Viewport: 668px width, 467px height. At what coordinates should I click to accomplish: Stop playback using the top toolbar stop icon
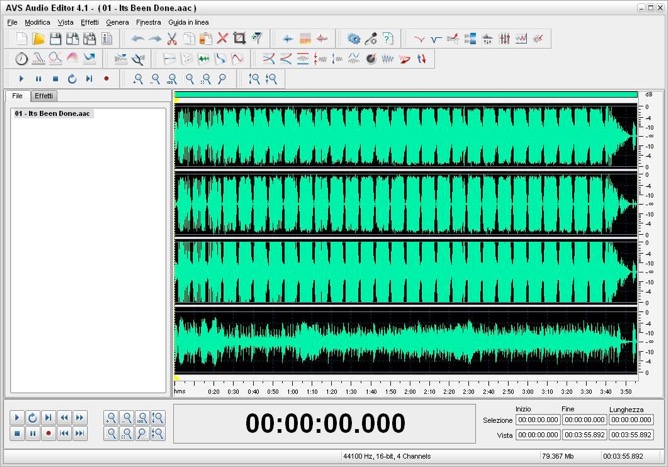(55, 79)
